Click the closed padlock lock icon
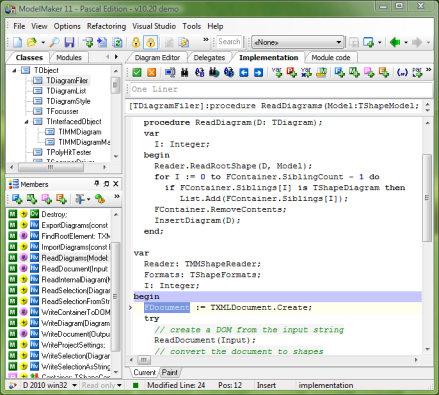Image resolution: width=439 pixels, height=395 pixels. coord(136,42)
